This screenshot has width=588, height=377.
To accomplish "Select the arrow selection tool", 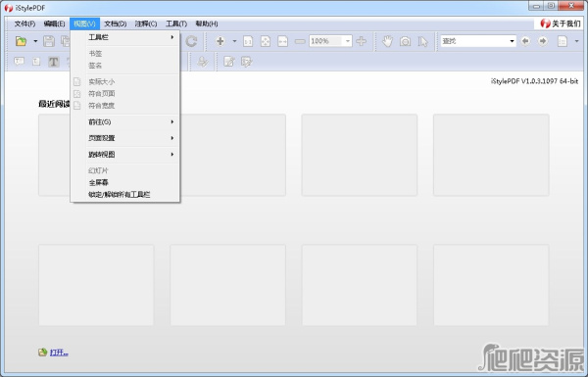I will point(422,41).
